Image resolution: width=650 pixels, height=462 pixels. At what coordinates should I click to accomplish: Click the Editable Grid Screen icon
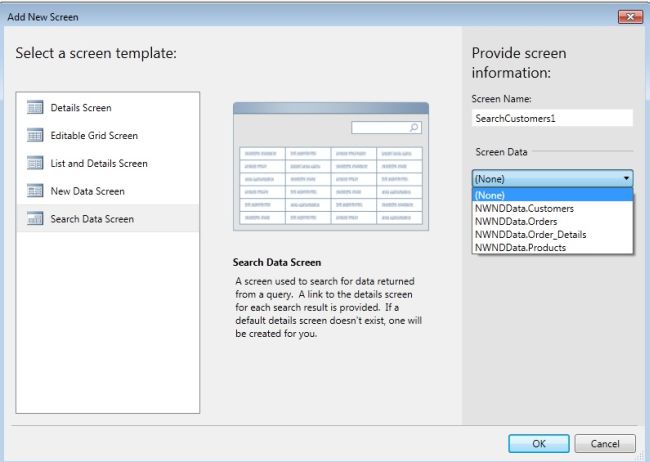pos(35,135)
